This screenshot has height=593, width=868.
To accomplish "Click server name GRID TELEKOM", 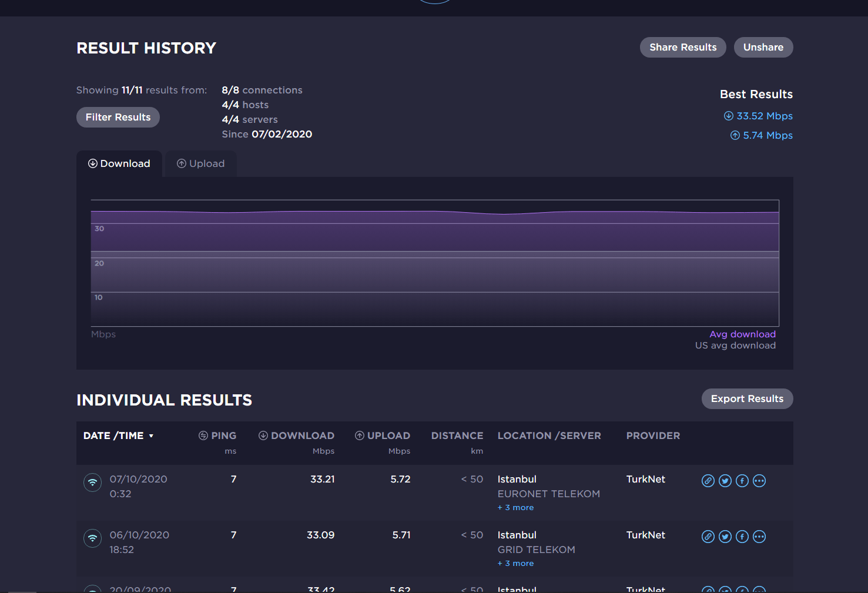I will point(537,550).
